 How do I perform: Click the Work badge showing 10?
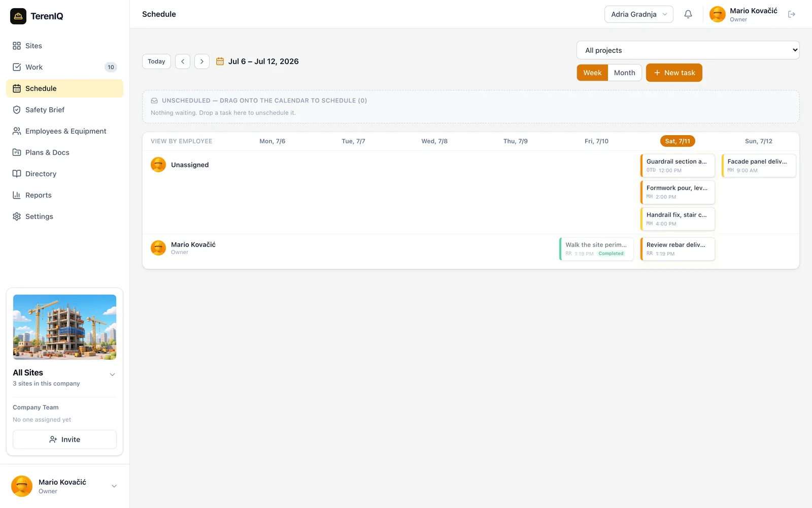tap(111, 67)
